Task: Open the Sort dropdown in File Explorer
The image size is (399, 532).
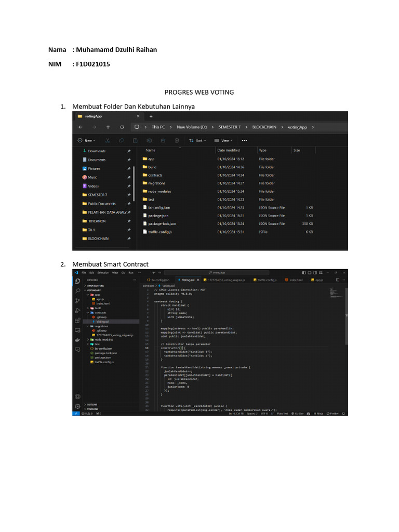Action: tap(198, 140)
